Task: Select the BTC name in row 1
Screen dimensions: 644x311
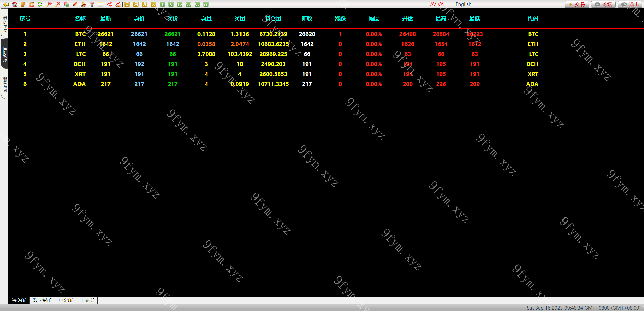Action: point(80,34)
